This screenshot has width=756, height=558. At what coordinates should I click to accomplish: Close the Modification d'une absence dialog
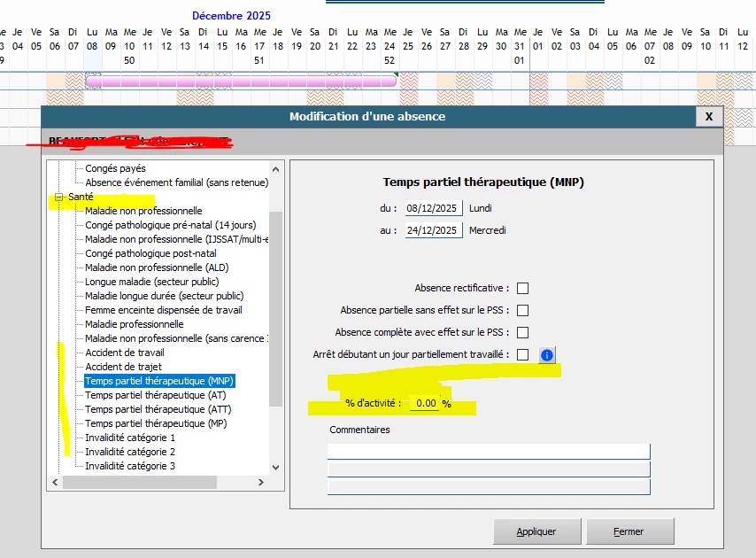point(709,117)
